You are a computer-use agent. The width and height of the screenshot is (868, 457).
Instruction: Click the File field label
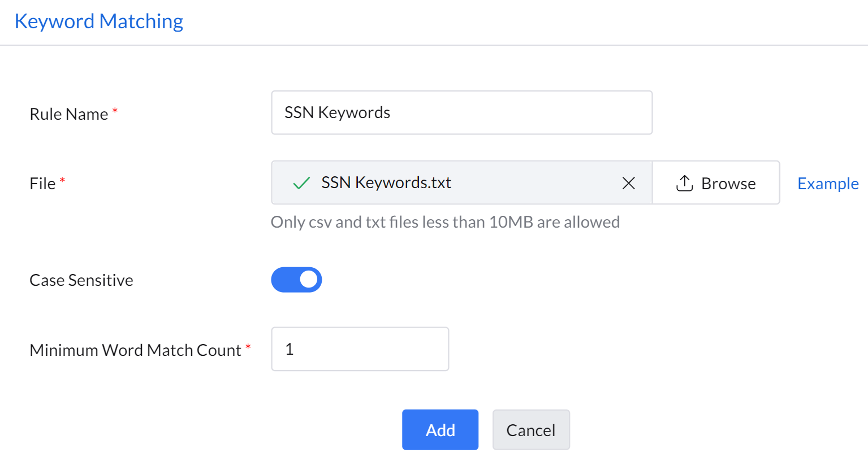42,184
